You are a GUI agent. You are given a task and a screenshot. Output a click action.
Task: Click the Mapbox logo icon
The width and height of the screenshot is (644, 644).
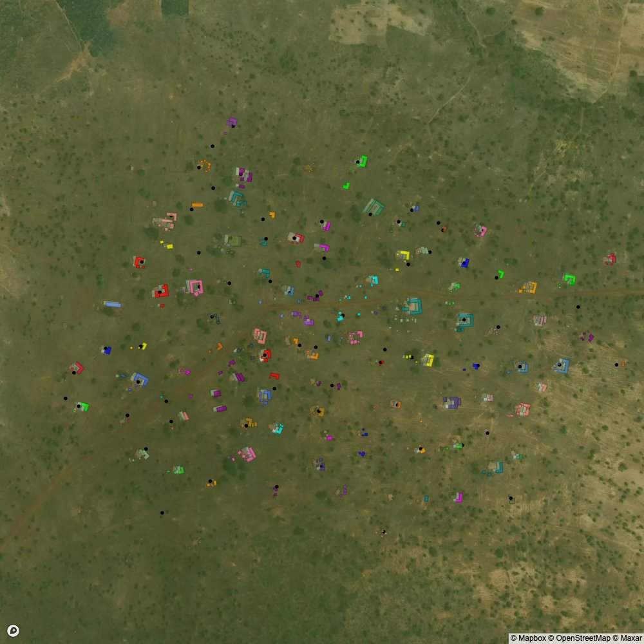(13, 630)
